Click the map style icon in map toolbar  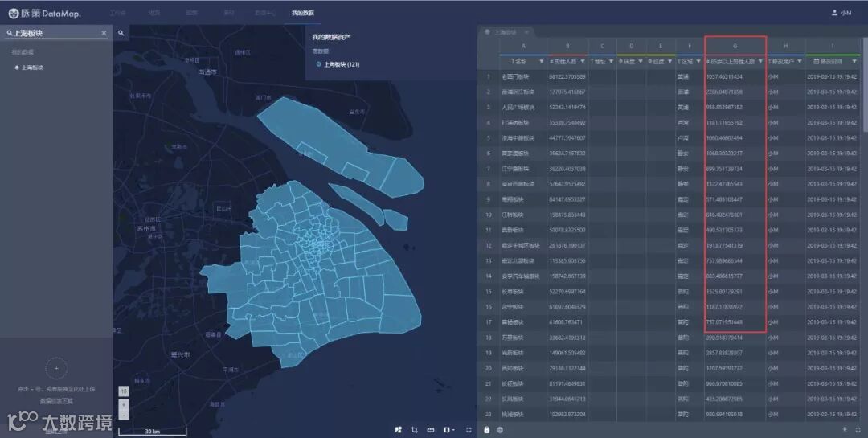tap(398, 430)
